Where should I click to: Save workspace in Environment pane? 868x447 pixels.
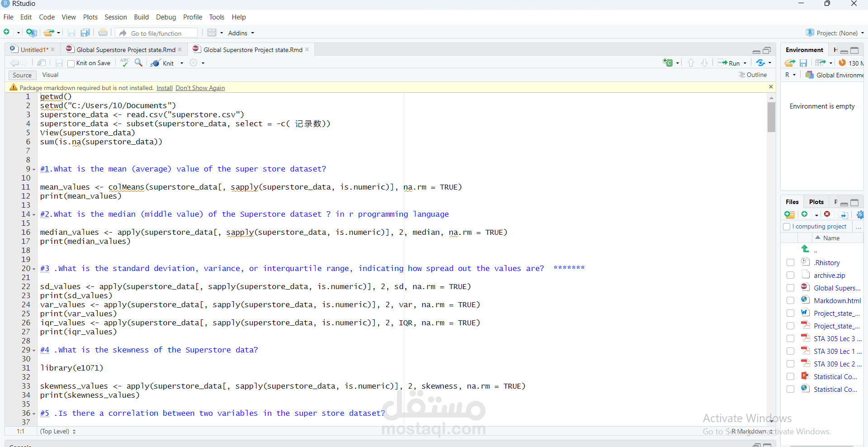click(x=803, y=63)
